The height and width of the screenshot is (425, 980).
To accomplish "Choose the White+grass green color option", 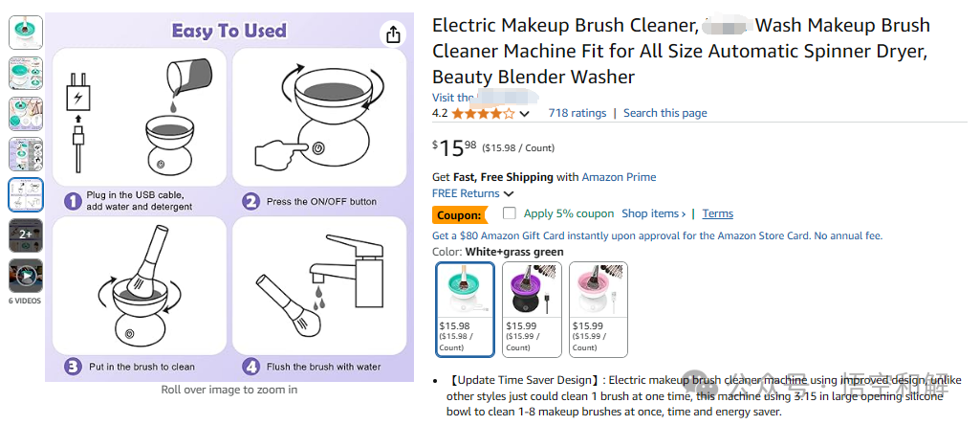I will [x=465, y=309].
